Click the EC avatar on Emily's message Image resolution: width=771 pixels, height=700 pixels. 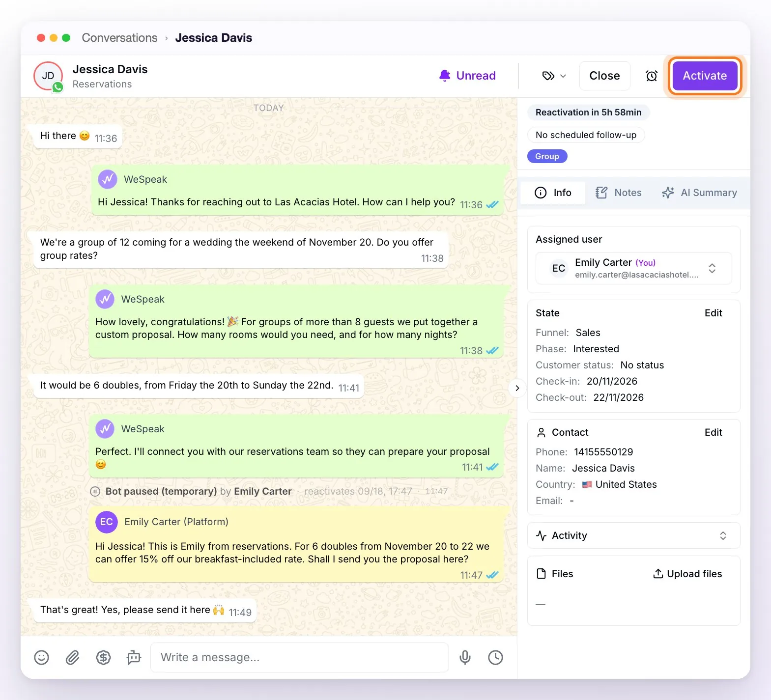pyautogui.click(x=106, y=522)
